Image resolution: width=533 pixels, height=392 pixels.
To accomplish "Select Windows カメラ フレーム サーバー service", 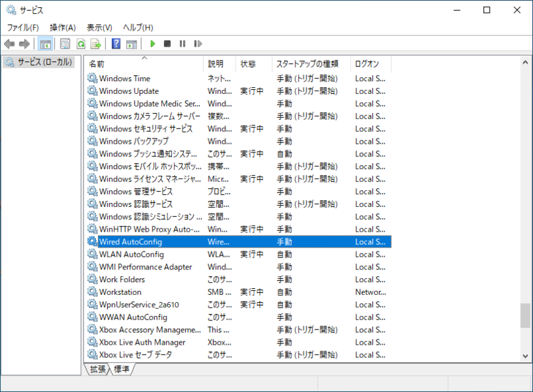I will coord(149,116).
